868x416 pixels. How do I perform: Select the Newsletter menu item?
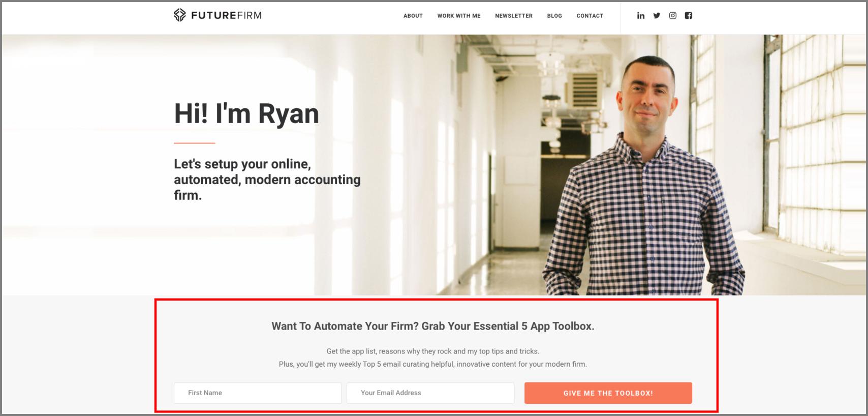[x=514, y=16]
